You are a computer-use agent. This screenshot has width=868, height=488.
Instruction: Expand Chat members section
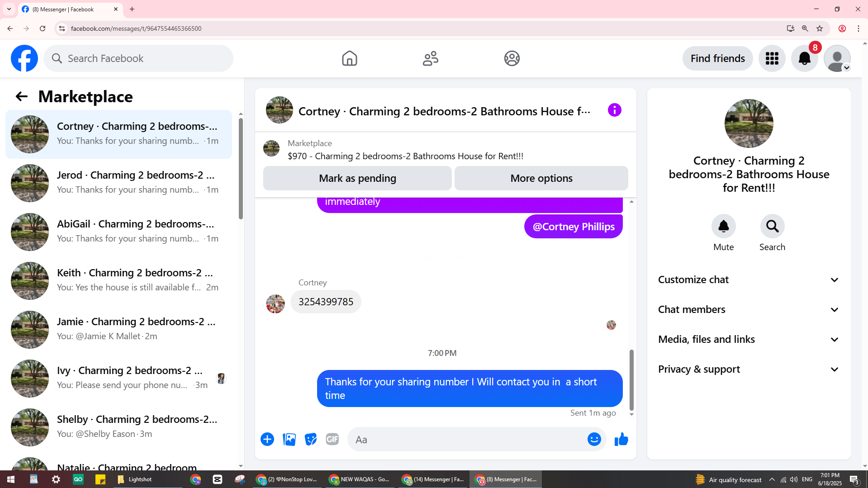coord(749,309)
